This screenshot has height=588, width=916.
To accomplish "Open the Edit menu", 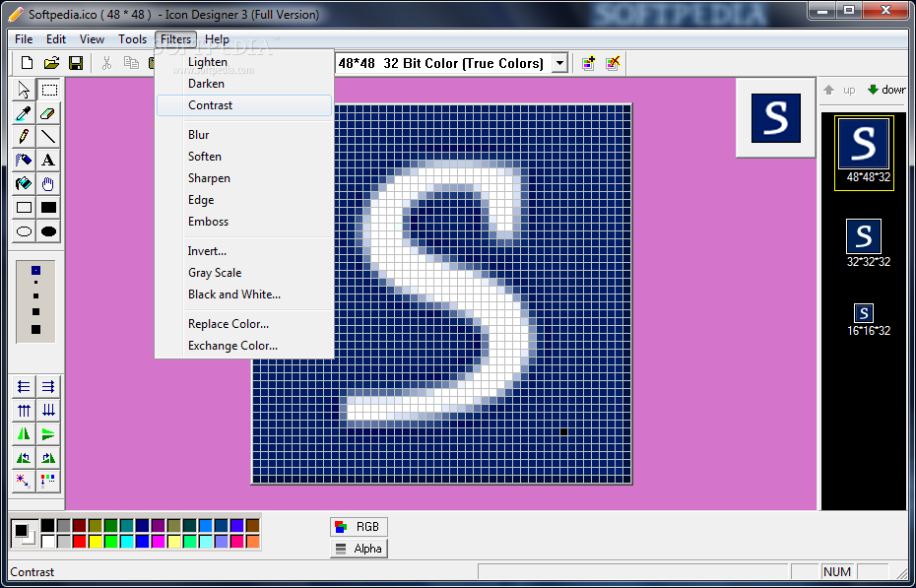I will [x=56, y=39].
